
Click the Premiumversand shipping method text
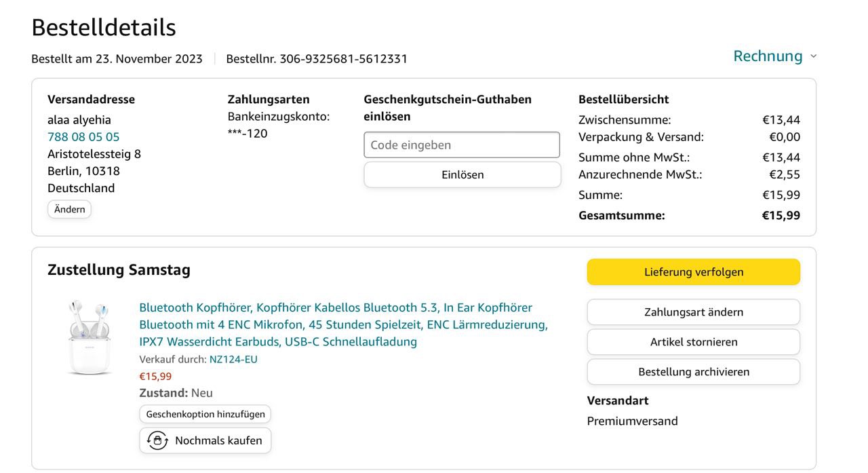[632, 421]
